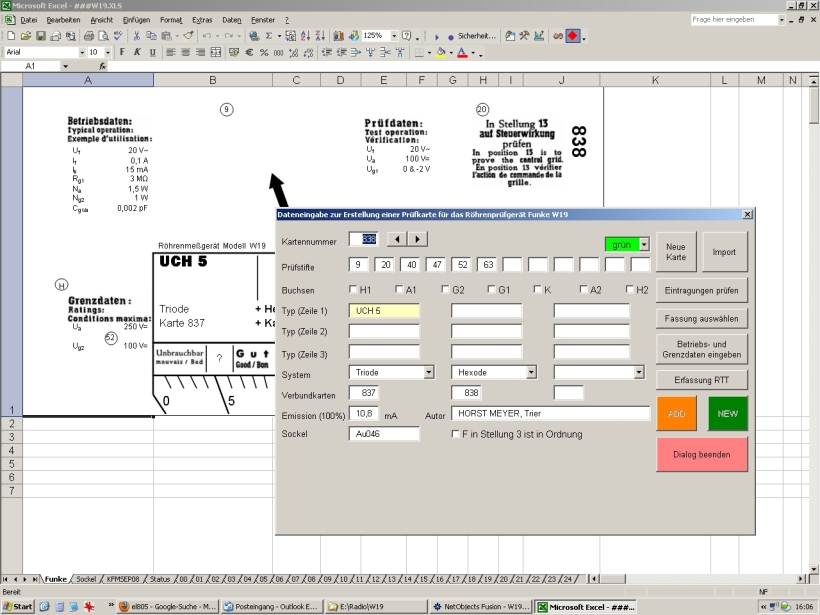Open the third empty System dropdown
The height and width of the screenshot is (615, 820).
pyautogui.click(x=639, y=372)
